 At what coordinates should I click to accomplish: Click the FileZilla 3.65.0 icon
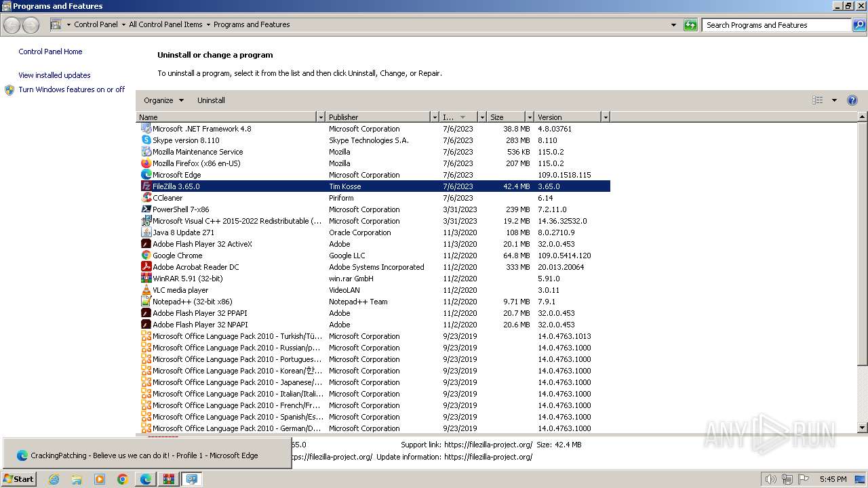pyautogui.click(x=146, y=186)
